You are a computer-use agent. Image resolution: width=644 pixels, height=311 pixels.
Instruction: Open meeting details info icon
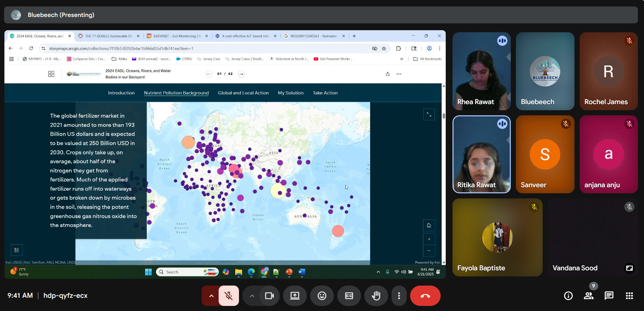pos(568,296)
